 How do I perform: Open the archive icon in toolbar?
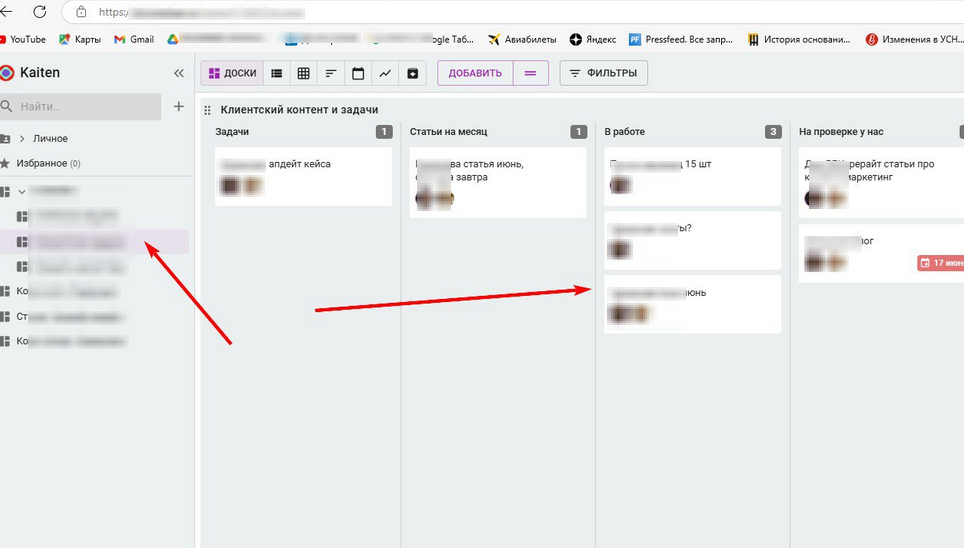click(412, 73)
